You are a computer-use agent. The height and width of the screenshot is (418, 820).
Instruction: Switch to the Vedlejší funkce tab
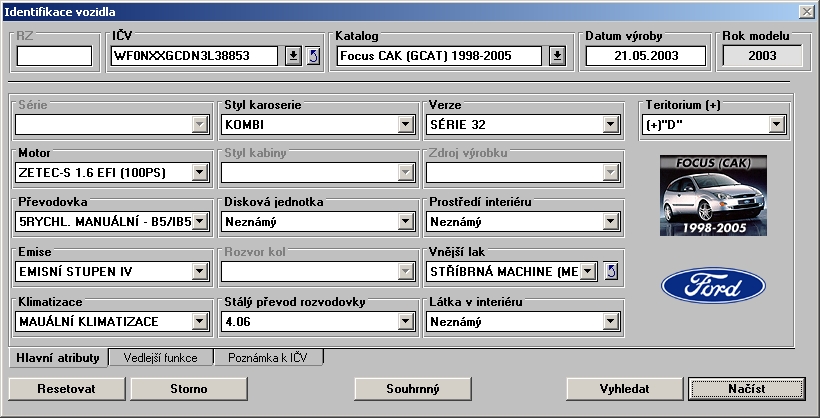click(x=161, y=357)
